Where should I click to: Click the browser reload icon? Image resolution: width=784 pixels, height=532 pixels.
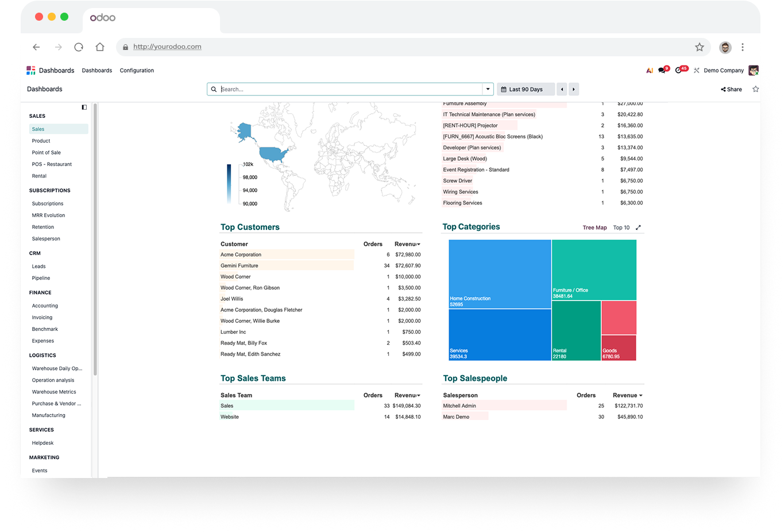click(79, 47)
